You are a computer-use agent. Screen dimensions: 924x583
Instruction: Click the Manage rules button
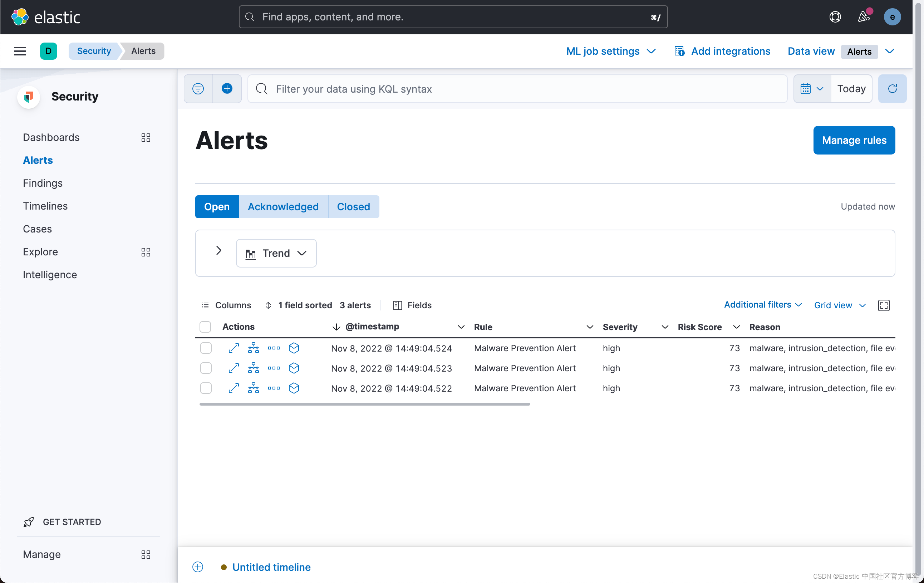pos(854,140)
